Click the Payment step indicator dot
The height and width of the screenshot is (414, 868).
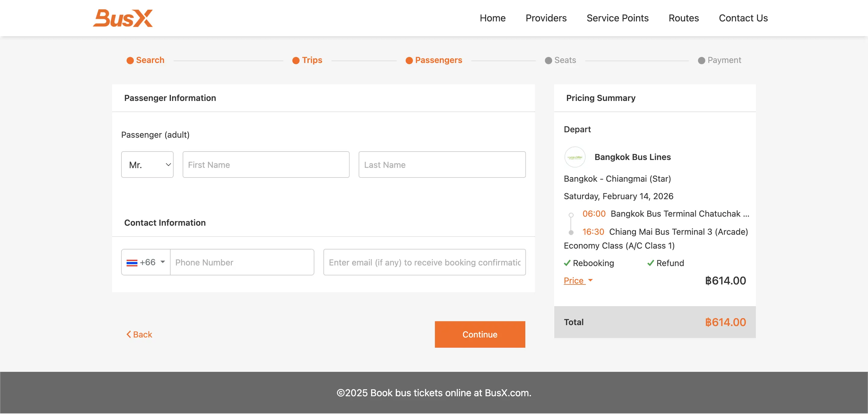701,60
